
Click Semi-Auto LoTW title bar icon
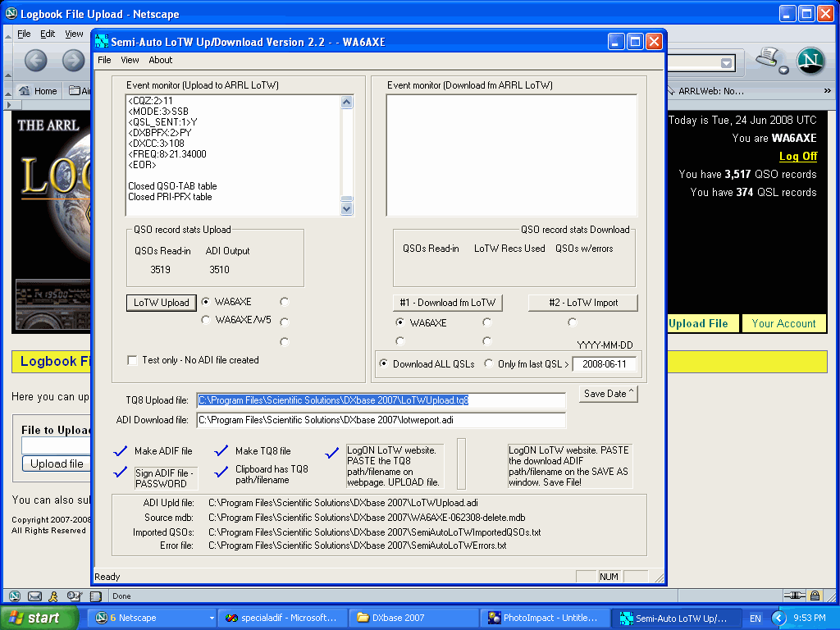[101, 41]
